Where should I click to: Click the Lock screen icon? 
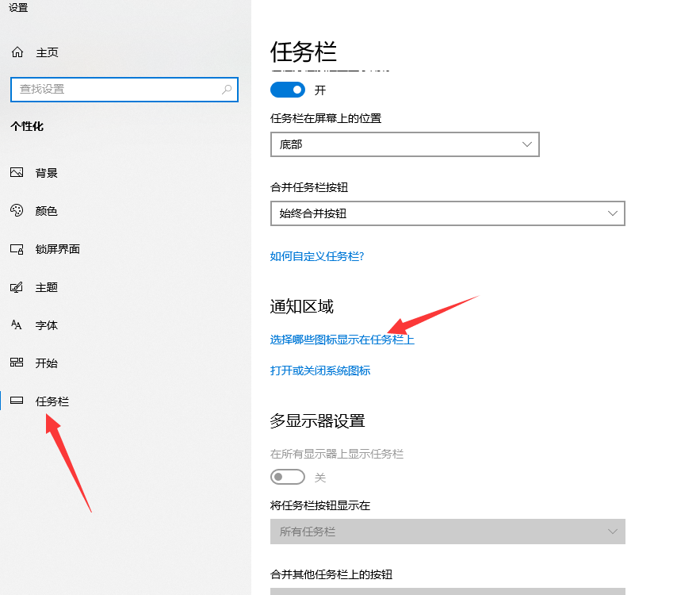[x=17, y=249]
